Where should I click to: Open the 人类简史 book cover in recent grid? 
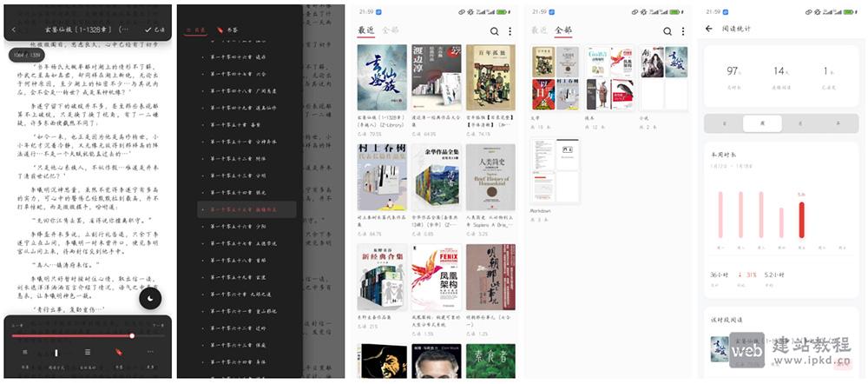[490, 177]
